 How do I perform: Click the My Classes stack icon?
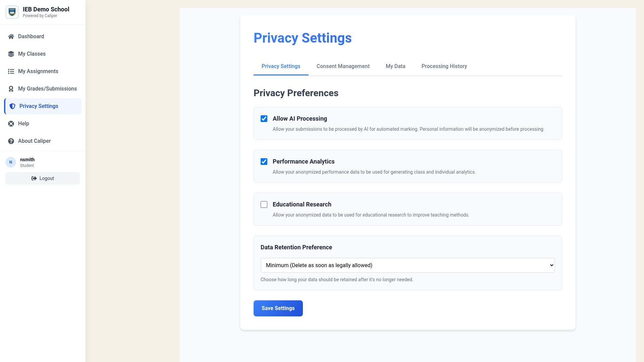click(11, 54)
